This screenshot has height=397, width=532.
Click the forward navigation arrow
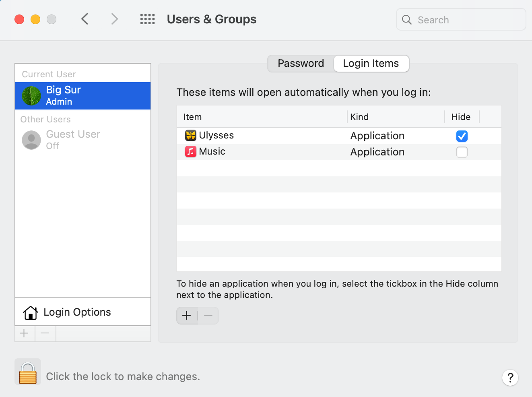tap(114, 19)
